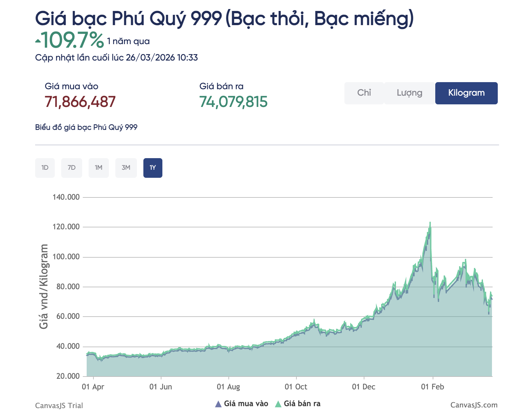Switch price unit to Lượng
The image size is (520, 420).
coord(409,93)
